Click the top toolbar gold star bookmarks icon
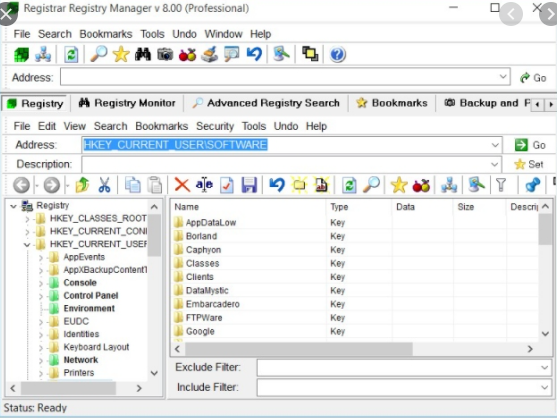 click(x=121, y=54)
